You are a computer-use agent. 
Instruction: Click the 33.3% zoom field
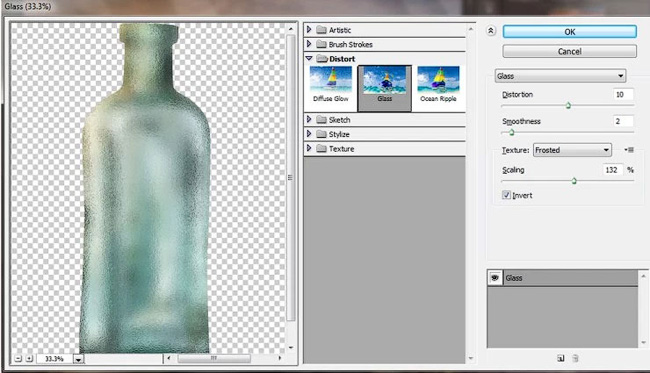(54, 359)
